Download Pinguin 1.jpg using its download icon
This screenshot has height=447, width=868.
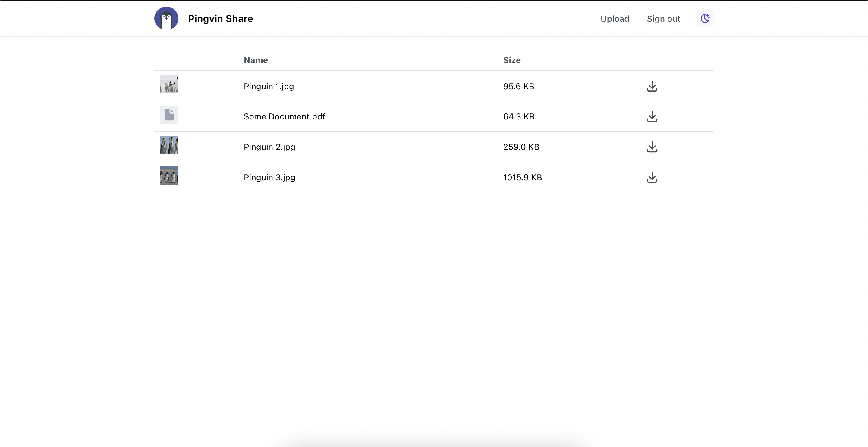(x=652, y=86)
